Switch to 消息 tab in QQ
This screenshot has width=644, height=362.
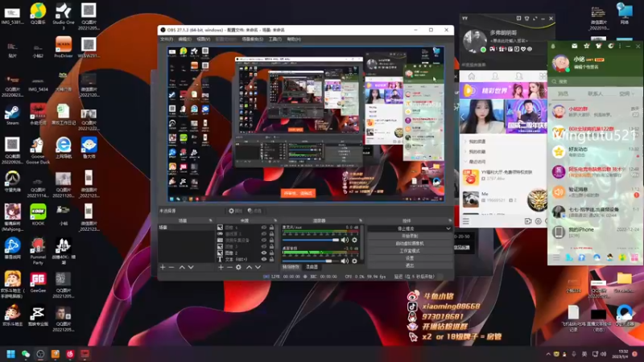point(563,94)
